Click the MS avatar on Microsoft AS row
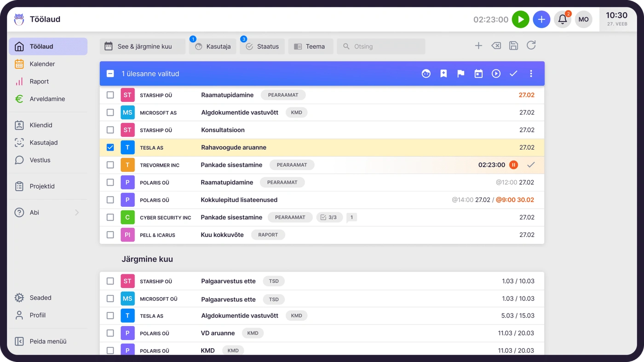Image resolution: width=644 pixels, height=362 pixels. tap(127, 113)
